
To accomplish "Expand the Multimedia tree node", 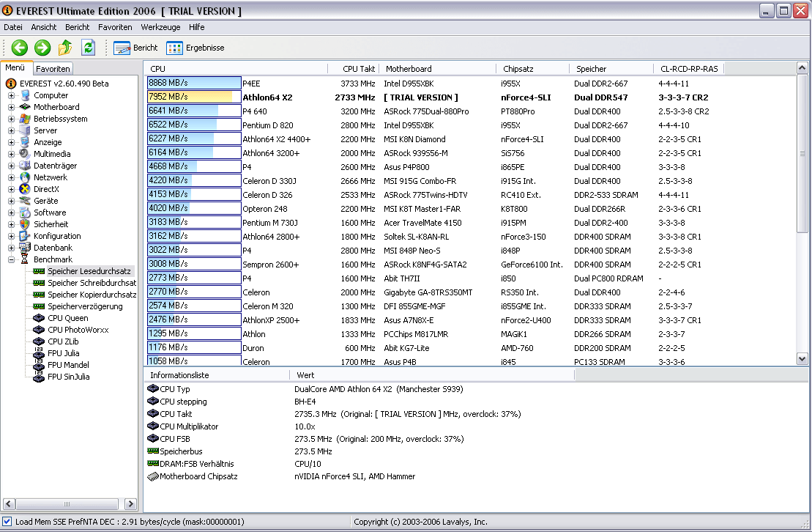I will [11, 154].
